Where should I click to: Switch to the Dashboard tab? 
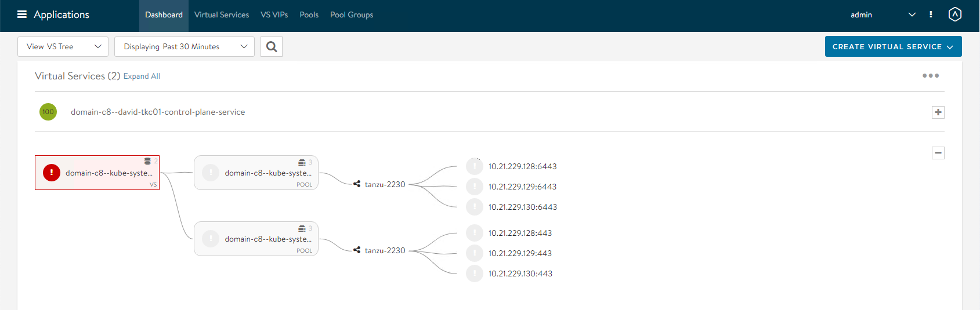coord(164,15)
